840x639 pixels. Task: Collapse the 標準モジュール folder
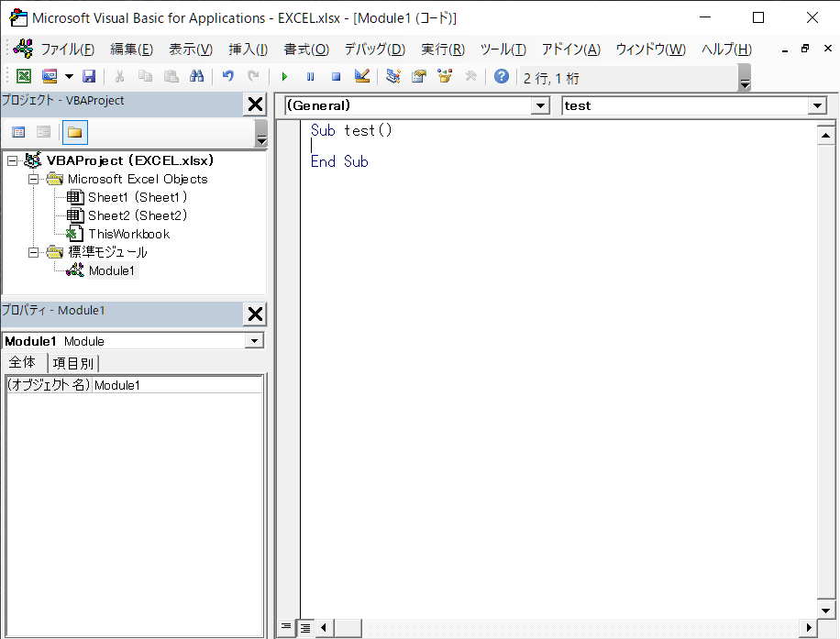[x=33, y=252]
